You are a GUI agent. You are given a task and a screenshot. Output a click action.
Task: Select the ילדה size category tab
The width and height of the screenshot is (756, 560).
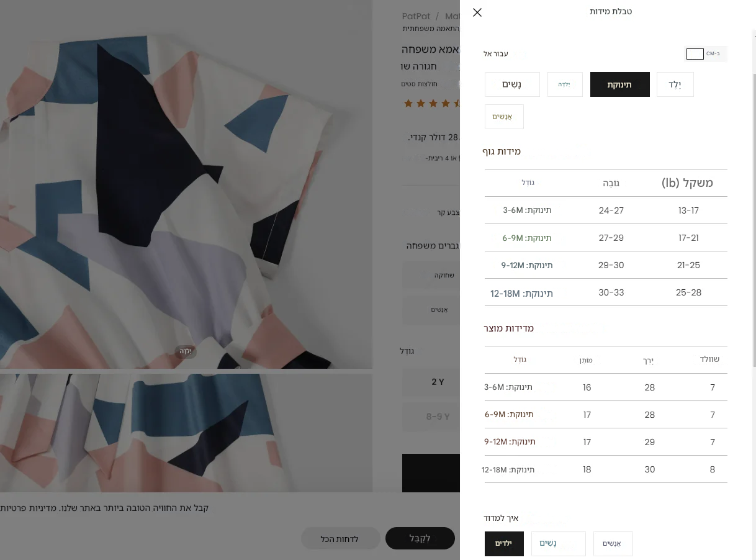click(x=565, y=84)
